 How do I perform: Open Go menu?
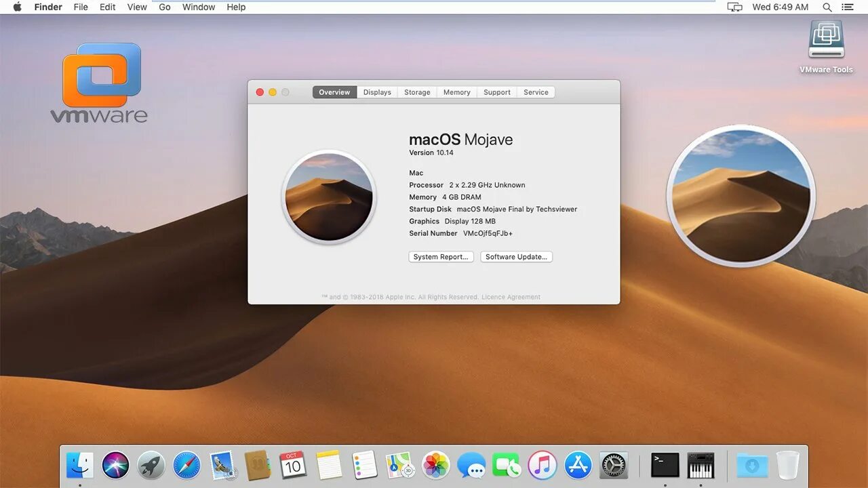pyautogui.click(x=165, y=7)
